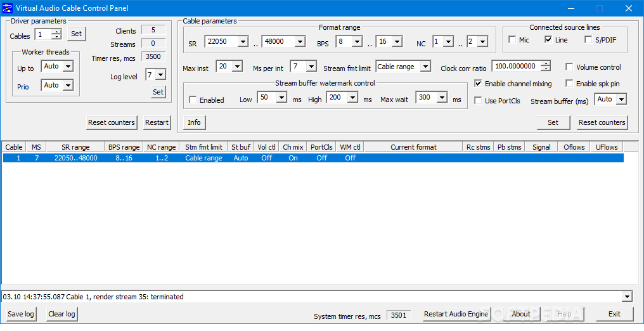
Task: Open the About dialog
Action: pos(521,314)
